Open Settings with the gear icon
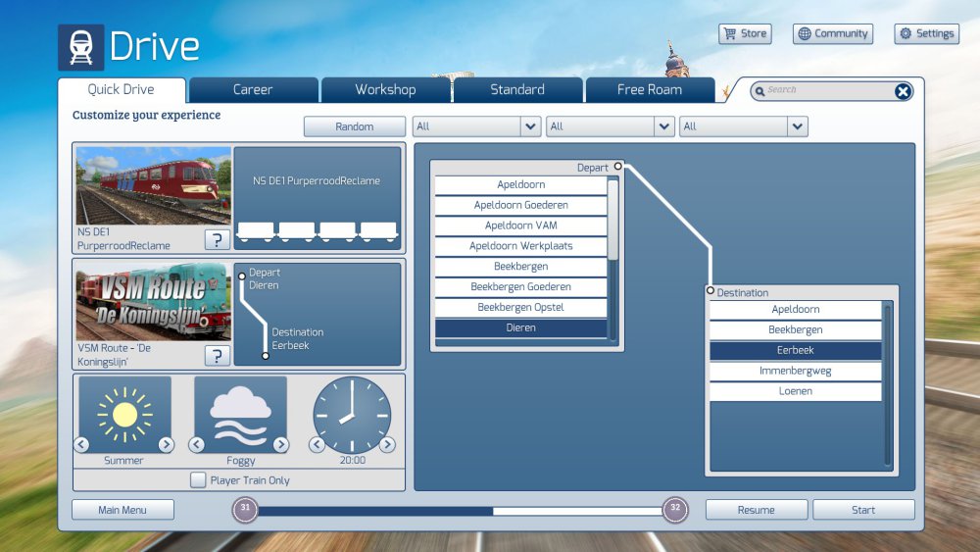This screenshot has height=552, width=980. (906, 33)
